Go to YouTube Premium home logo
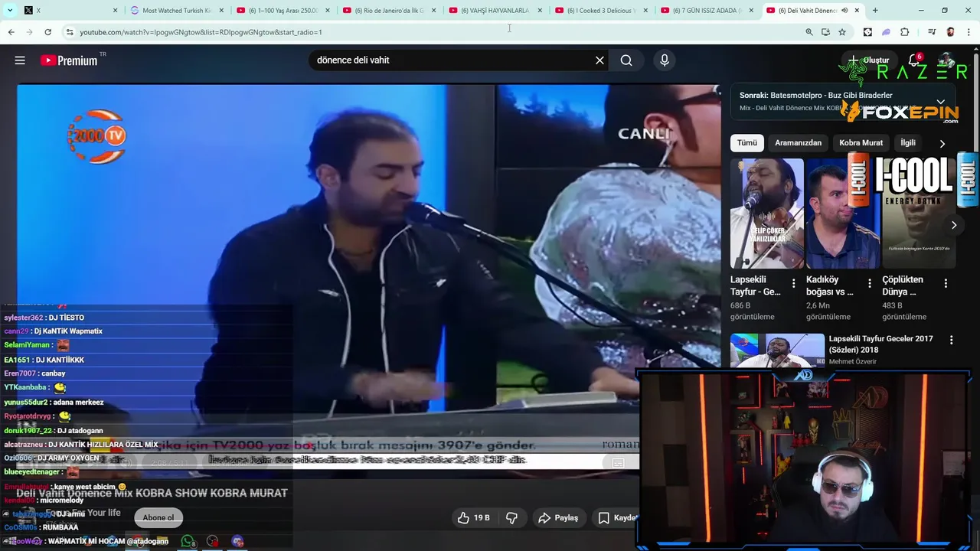The image size is (980, 551). pyautogui.click(x=70, y=60)
